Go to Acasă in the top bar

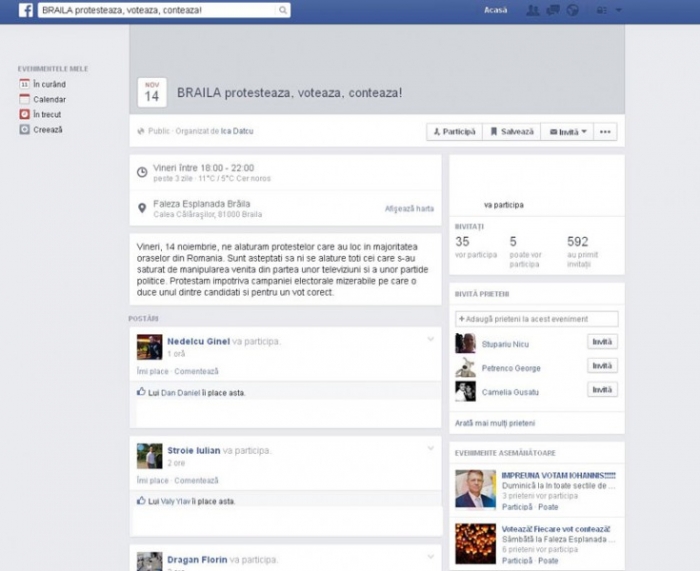click(x=495, y=10)
